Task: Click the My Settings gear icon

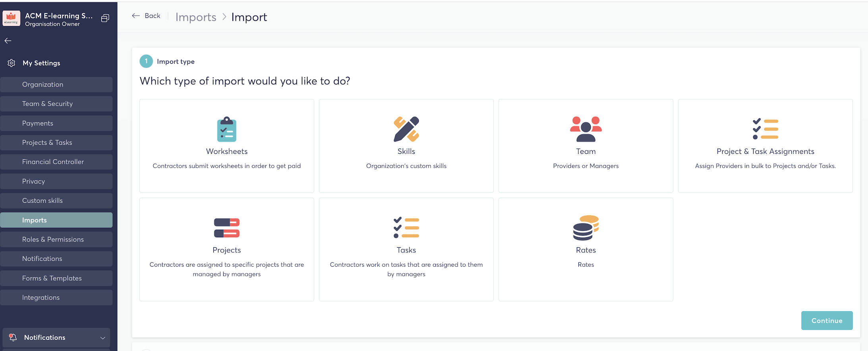Action: [x=12, y=63]
